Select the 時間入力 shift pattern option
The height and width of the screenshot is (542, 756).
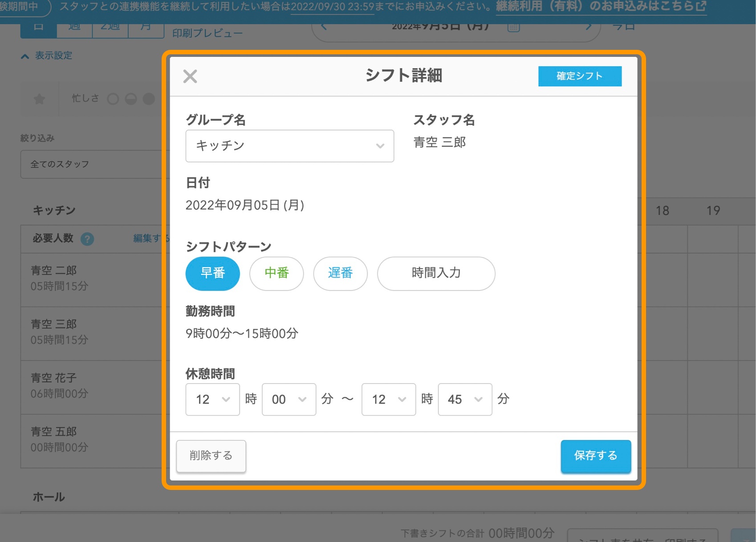436,274
